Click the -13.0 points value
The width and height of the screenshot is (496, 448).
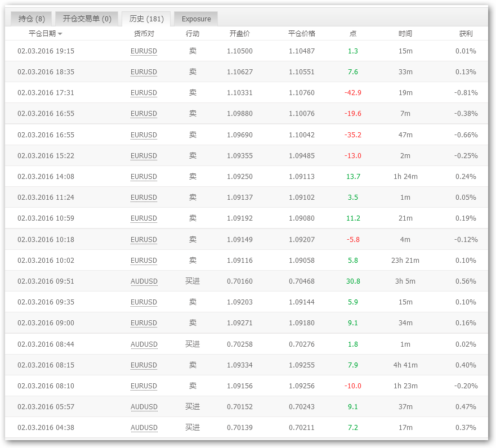tap(352, 156)
